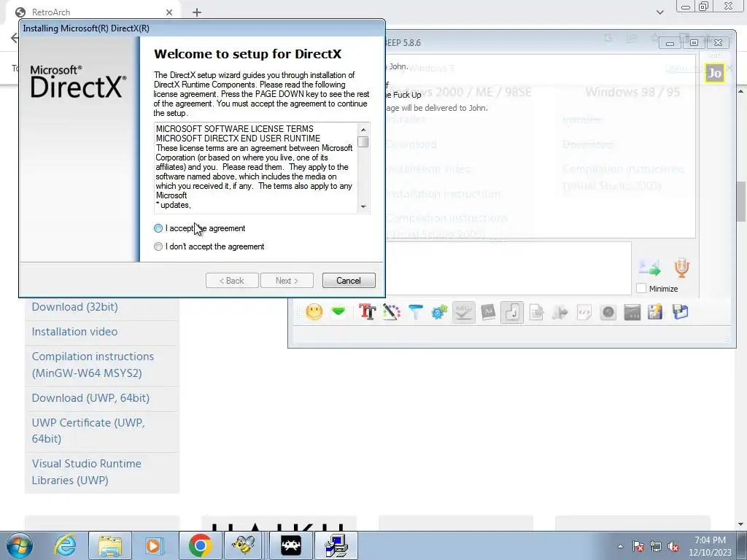Select "I accept the agreement" radio button

(x=158, y=228)
